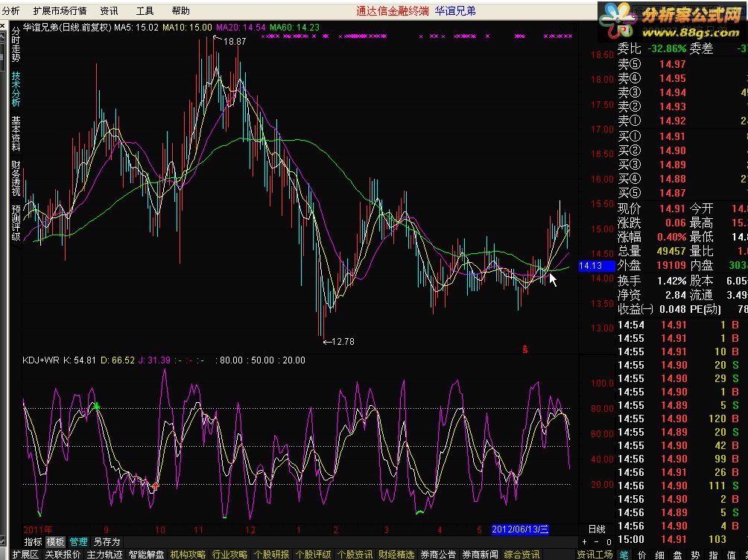Click the 委比 -32.86% value
The image size is (748, 560).
pyautogui.click(x=667, y=48)
